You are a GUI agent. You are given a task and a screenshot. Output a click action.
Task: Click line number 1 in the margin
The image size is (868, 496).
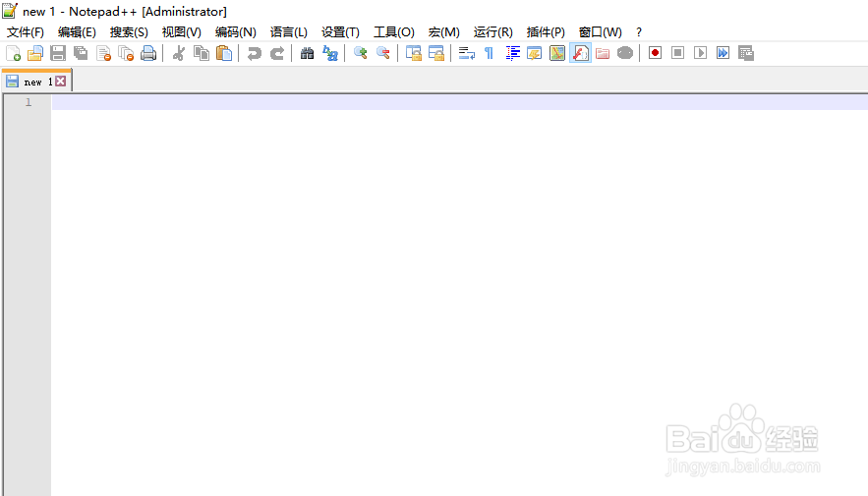click(x=29, y=102)
